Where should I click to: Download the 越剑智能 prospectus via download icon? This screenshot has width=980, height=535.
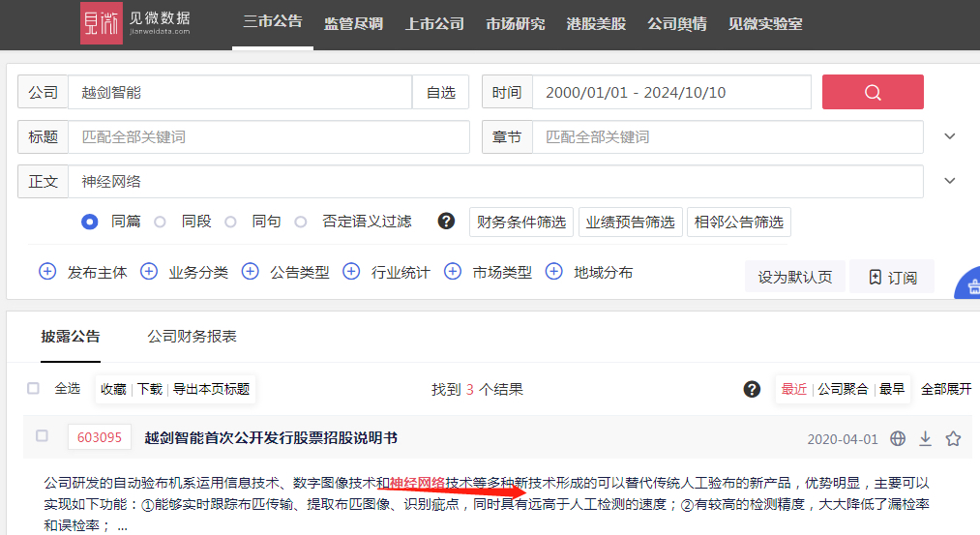point(926,439)
